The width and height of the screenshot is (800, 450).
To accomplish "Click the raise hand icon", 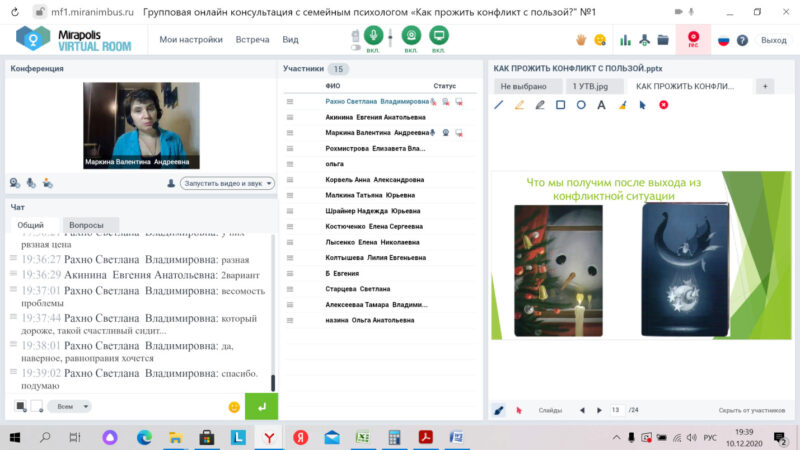I will [581, 40].
